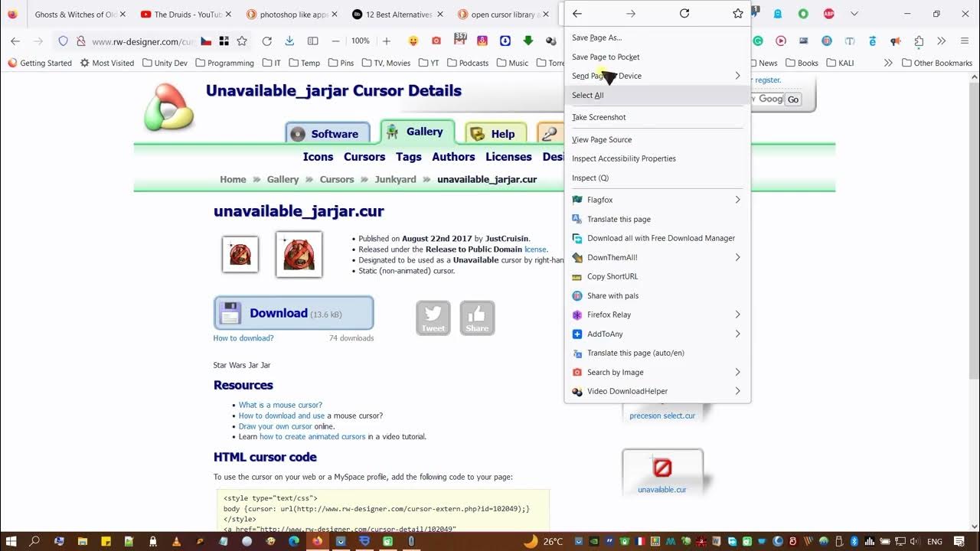980x551 pixels.
Task: Choose Copy ShortURL
Action: click(657, 276)
